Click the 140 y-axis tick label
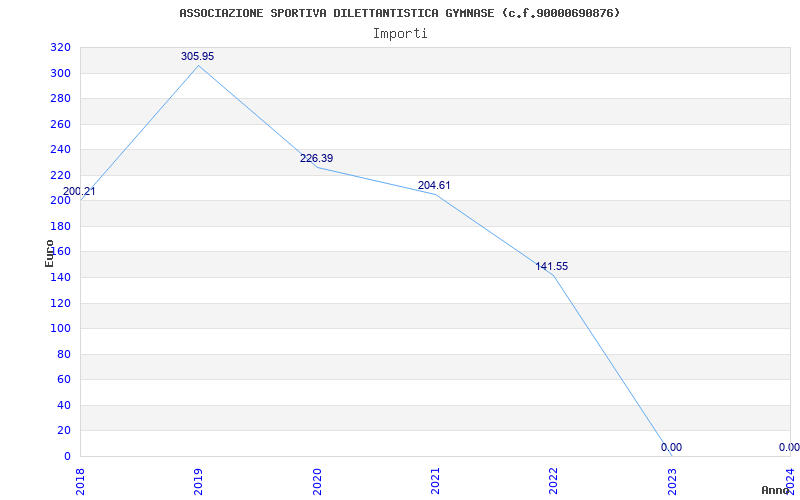The width and height of the screenshot is (800, 500). [60, 278]
